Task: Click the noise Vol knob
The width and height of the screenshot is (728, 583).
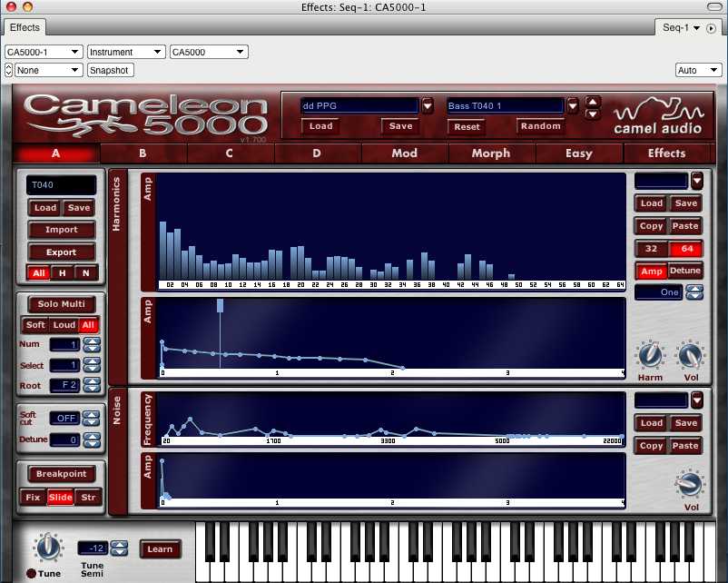Action: [x=691, y=485]
